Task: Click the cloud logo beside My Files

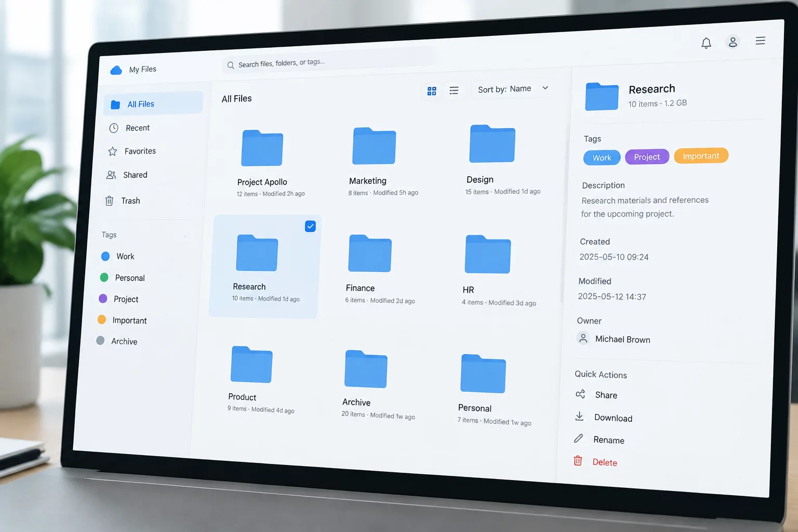Action: 116,70
